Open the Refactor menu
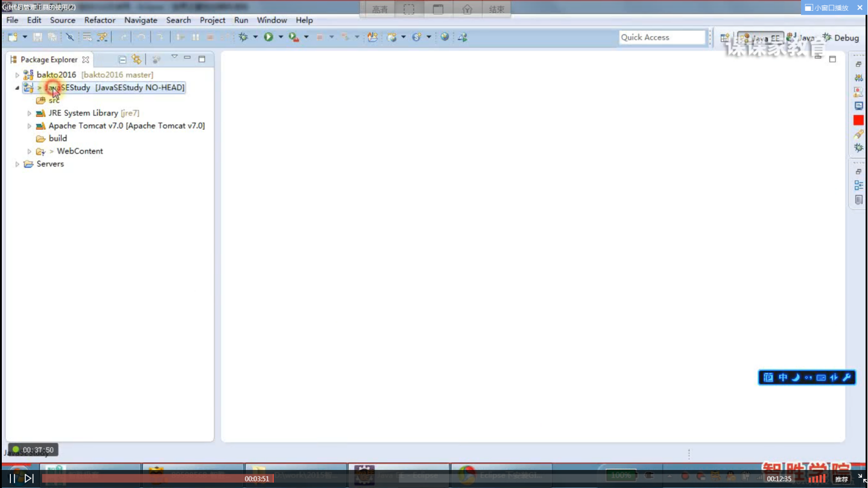The width and height of the screenshot is (868, 488). [100, 20]
